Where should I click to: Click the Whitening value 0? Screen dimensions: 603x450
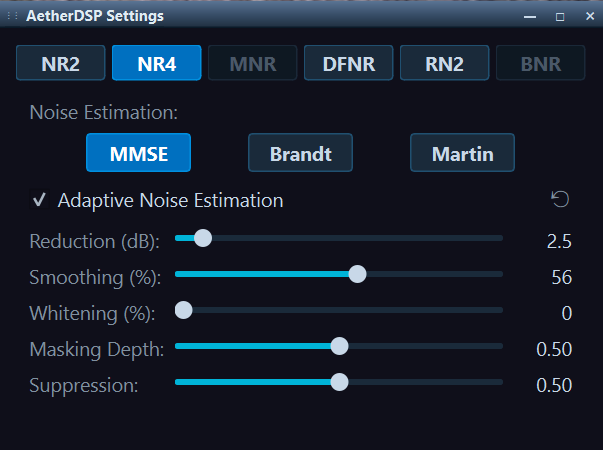(x=567, y=313)
